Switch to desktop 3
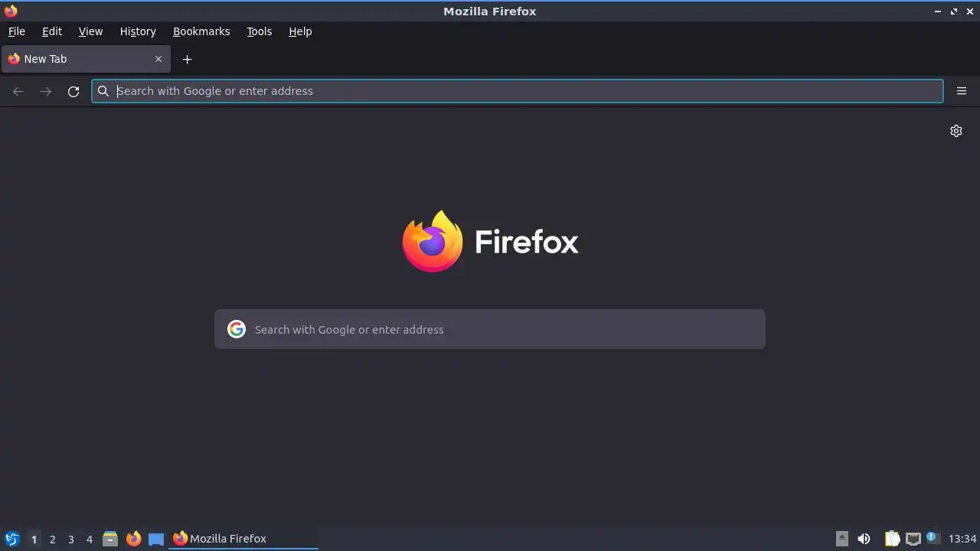The image size is (980, 551). pos(70,539)
